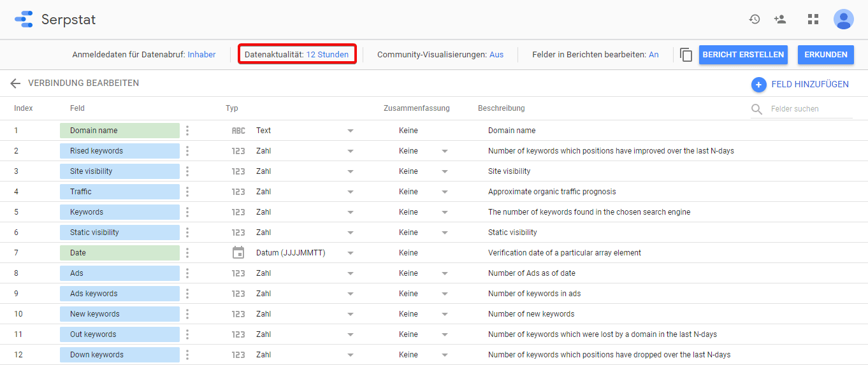Click description 'Approximate organic traffic prognosis'
Screen dimensions: 868x365
coord(552,192)
